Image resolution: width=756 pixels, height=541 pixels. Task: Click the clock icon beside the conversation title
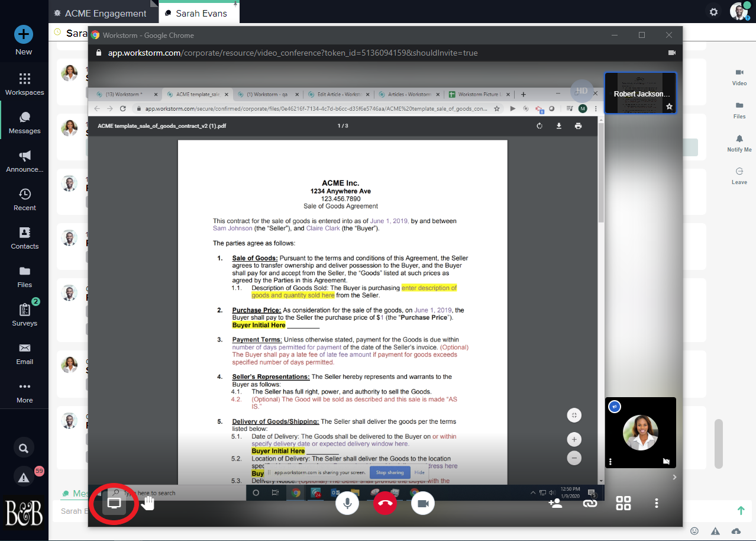click(57, 32)
